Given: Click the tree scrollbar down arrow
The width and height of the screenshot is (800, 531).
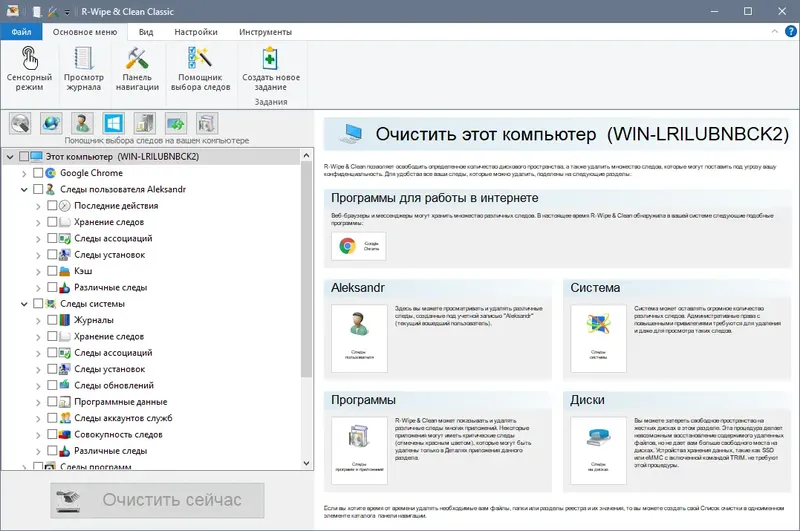Looking at the screenshot, I should click(306, 463).
